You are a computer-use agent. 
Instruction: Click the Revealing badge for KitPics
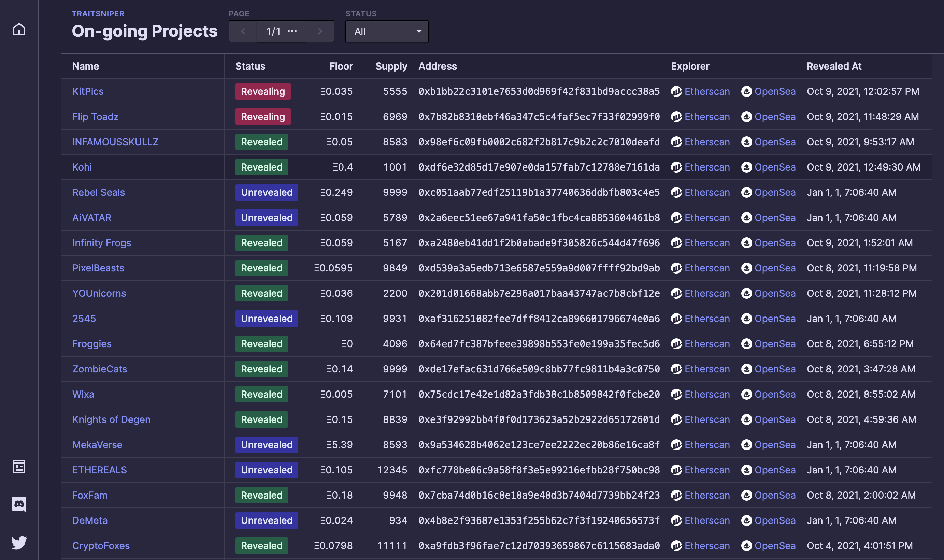(x=263, y=91)
